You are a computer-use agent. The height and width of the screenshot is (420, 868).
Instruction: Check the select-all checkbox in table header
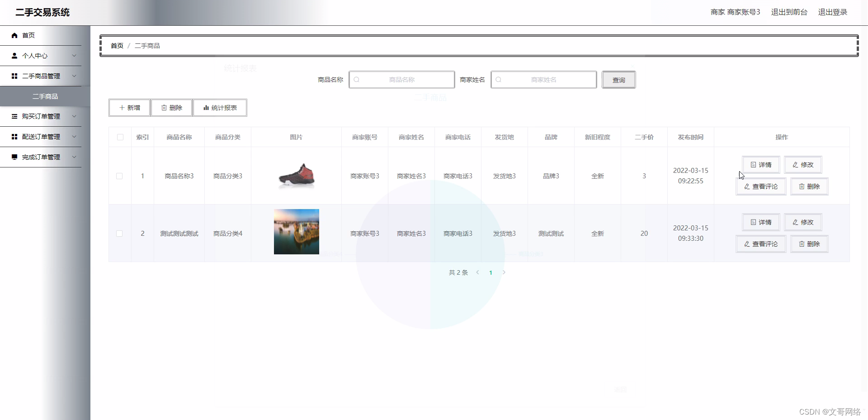[119, 138]
